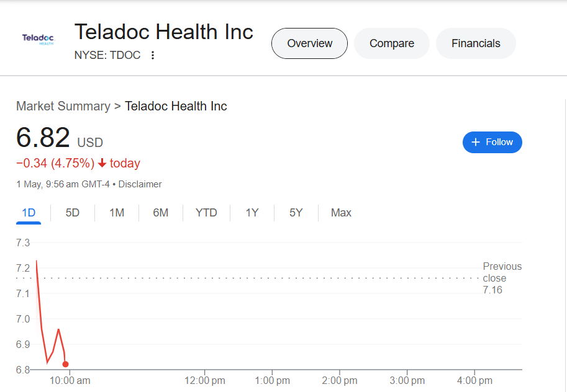
Task: Click the Previous close 7.16 label
Action: tap(502, 278)
